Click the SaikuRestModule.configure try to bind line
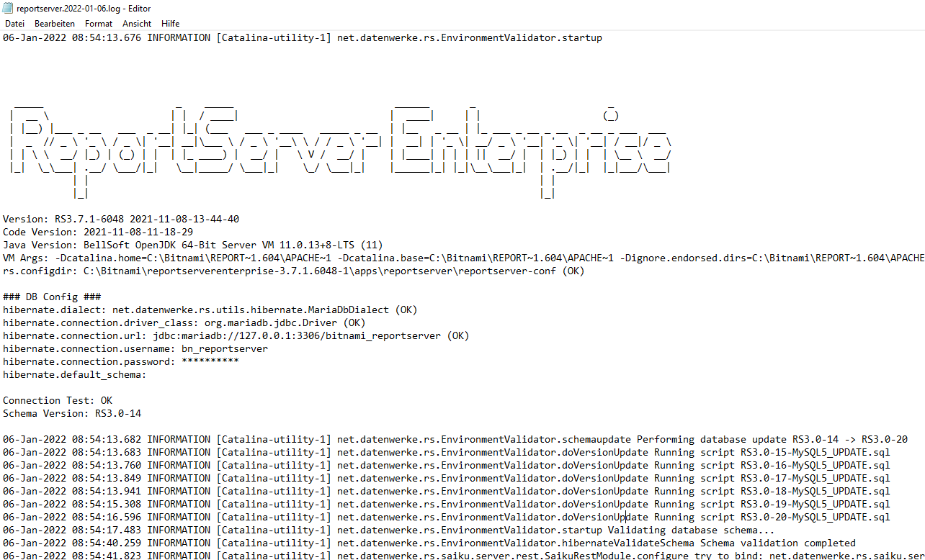Image resolution: width=925 pixels, height=560 pixels. click(463, 555)
